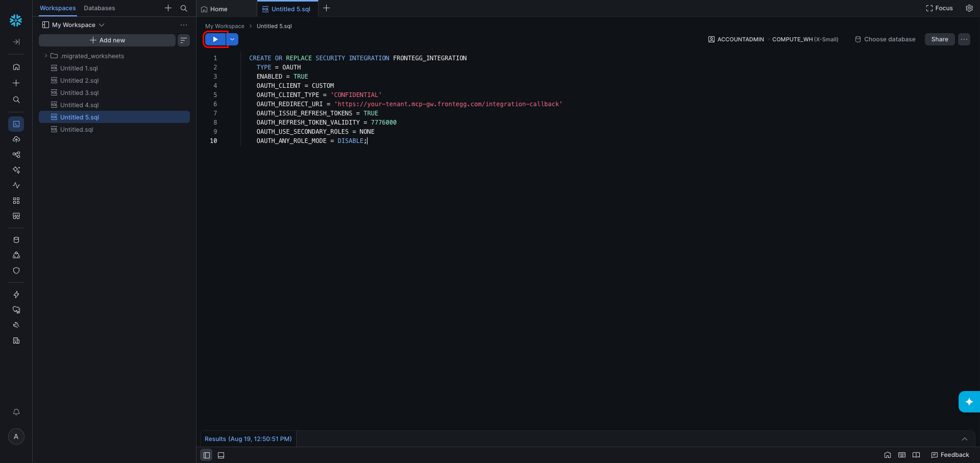Click the Snowflake Copilot sparkle button
Screen dimensions: 980x463
969,402
